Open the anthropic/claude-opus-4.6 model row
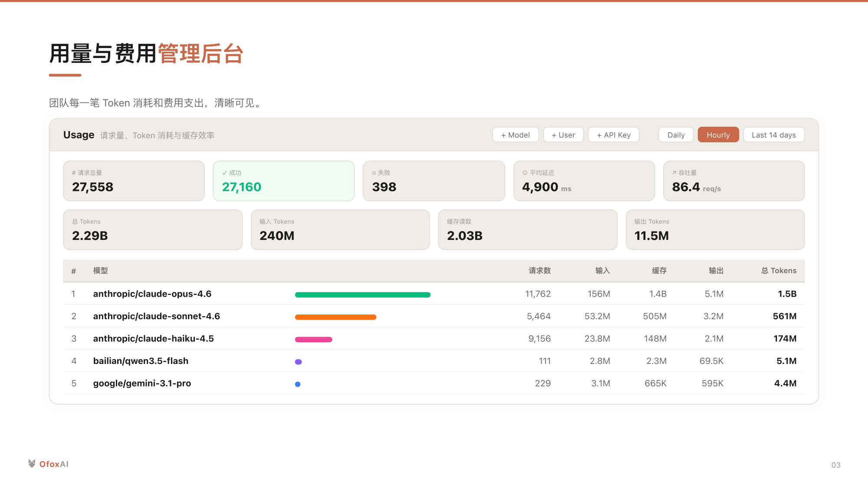Screen dimensions: 868x488 pyautogui.click(x=152, y=294)
